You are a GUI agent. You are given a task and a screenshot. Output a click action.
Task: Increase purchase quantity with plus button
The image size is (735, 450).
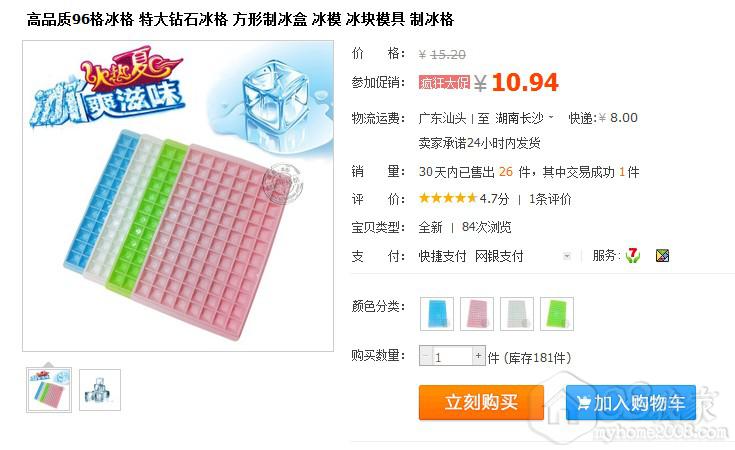[x=478, y=356]
